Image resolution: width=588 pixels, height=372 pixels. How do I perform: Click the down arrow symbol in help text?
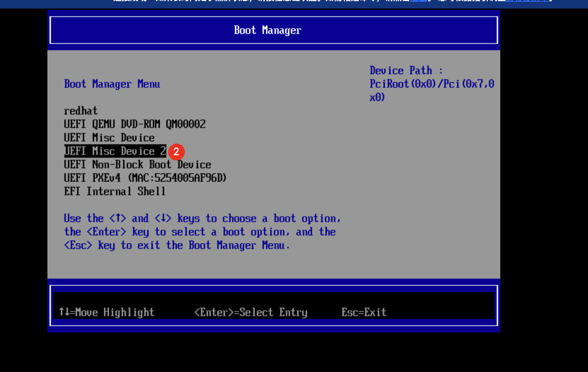[x=163, y=218]
